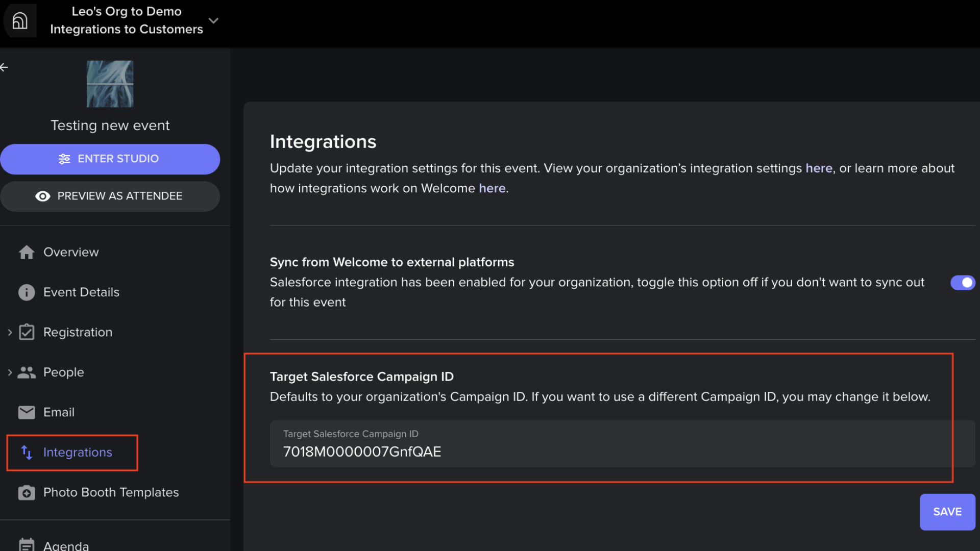Click the organization name in top bar
Viewport: 980px width, 551px height.
click(127, 20)
